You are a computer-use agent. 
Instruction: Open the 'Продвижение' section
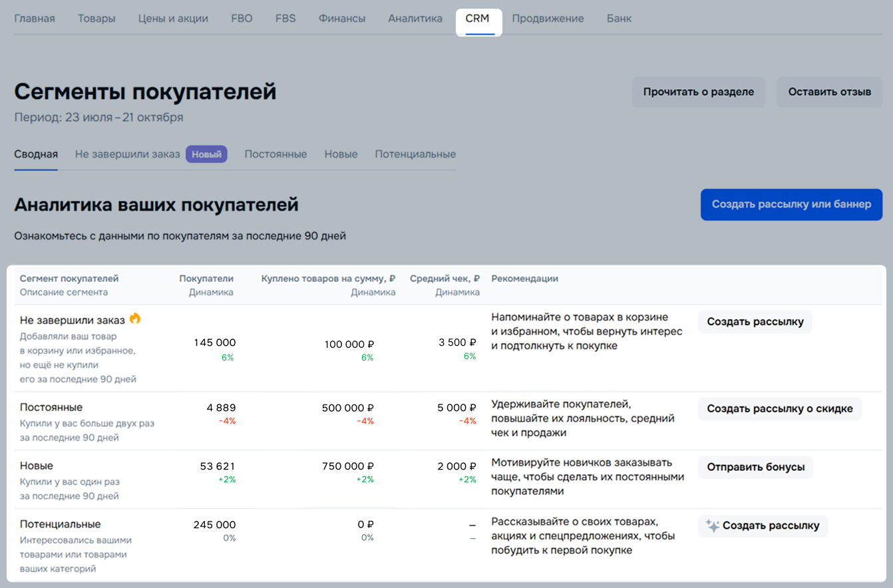tap(548, 19)
